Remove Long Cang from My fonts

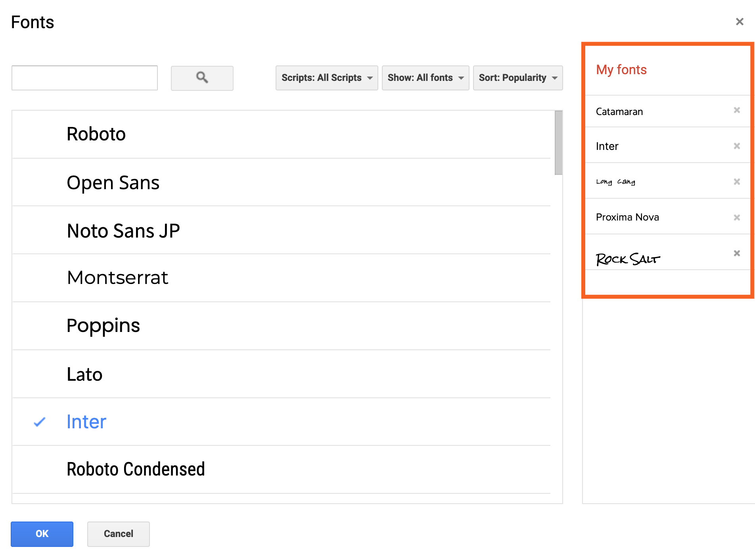pos(737,182)
